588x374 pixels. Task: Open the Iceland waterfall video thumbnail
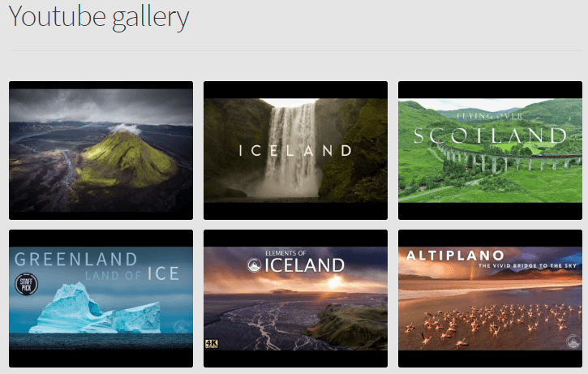pos(295,150)
